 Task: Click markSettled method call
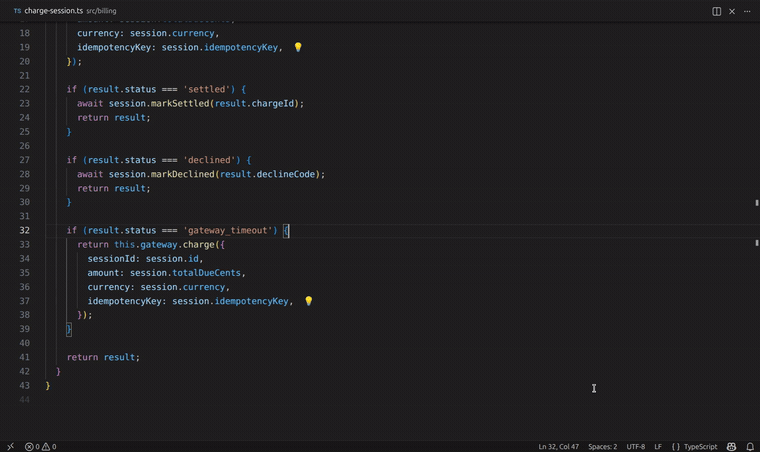180,103
